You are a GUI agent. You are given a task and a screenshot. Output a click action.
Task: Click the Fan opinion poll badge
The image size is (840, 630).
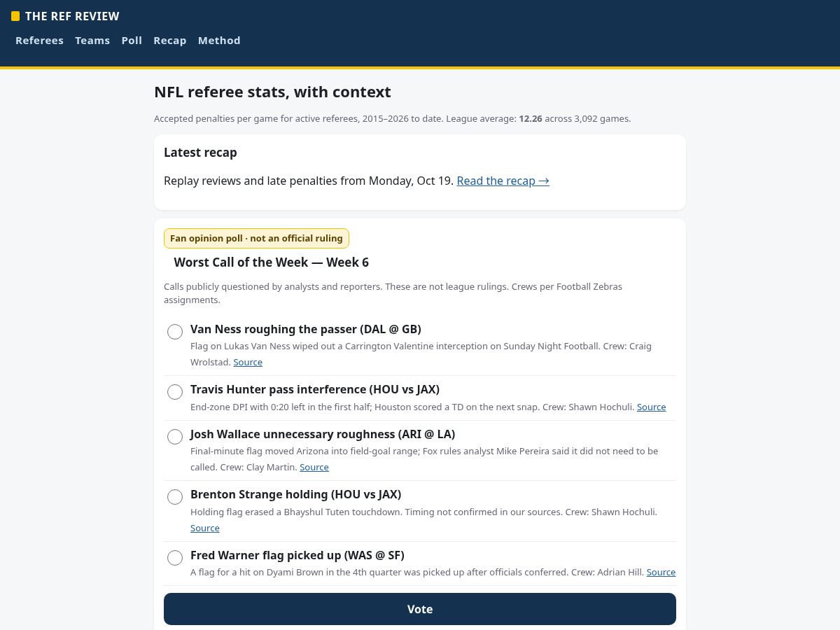(x=256, y=238)
